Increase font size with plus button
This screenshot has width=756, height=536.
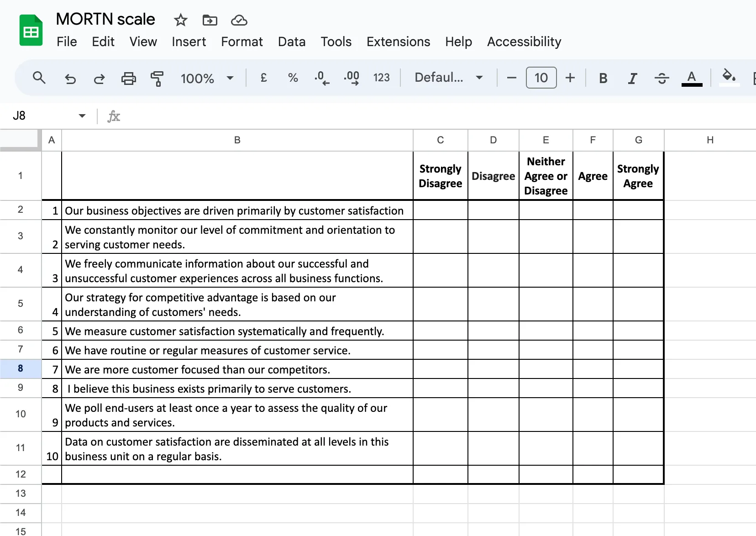pyautogui.click(x=570, y=78)
